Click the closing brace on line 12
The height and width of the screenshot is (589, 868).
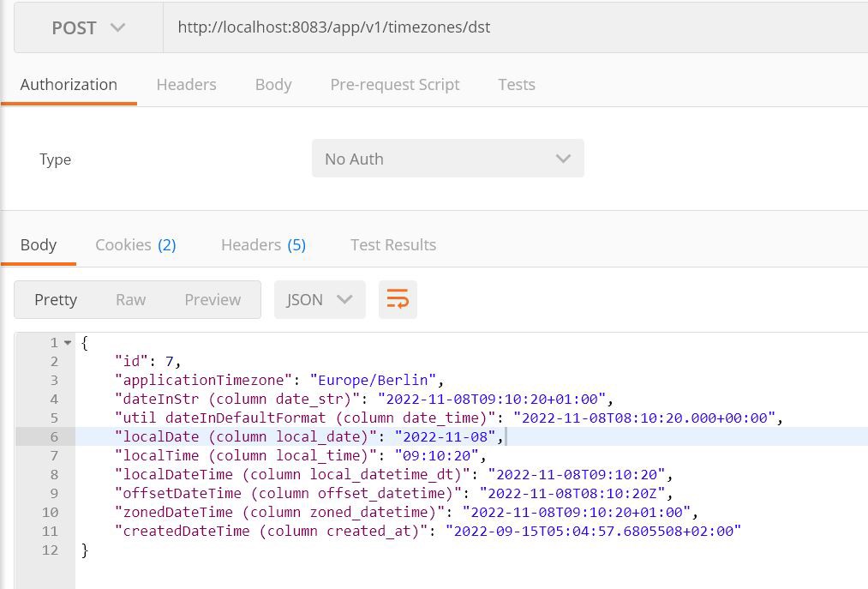coord(84,550)
